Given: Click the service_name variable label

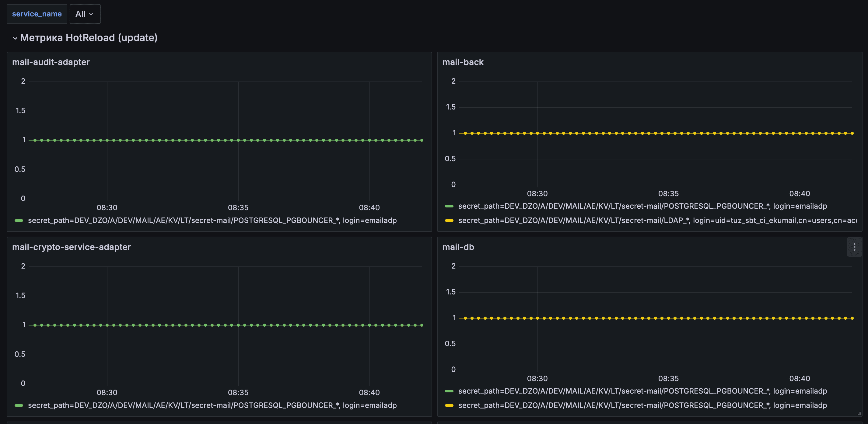Looking at the screenshot, I should tap(37, 14).
